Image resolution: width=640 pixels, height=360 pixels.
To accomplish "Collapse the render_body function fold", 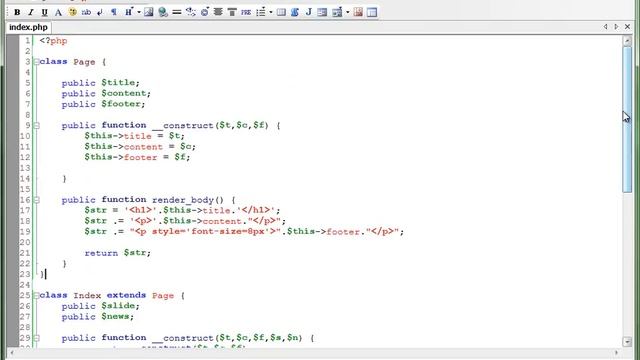I will point(36,200).
